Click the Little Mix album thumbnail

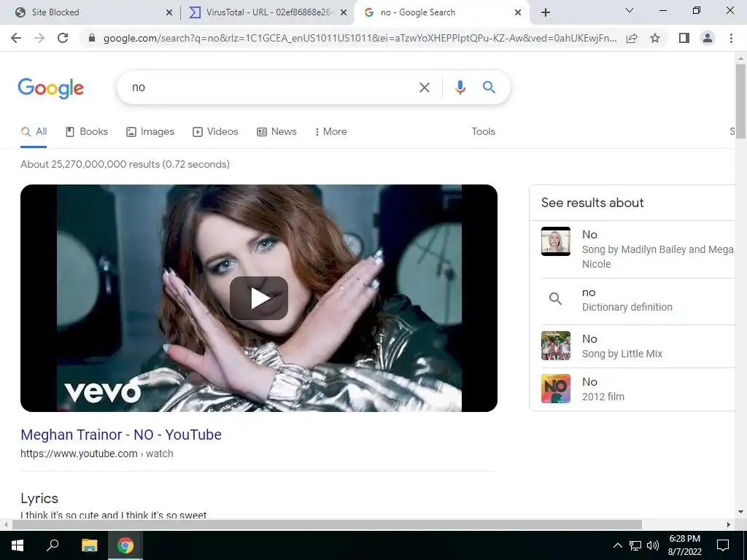(x=555, y=346)
